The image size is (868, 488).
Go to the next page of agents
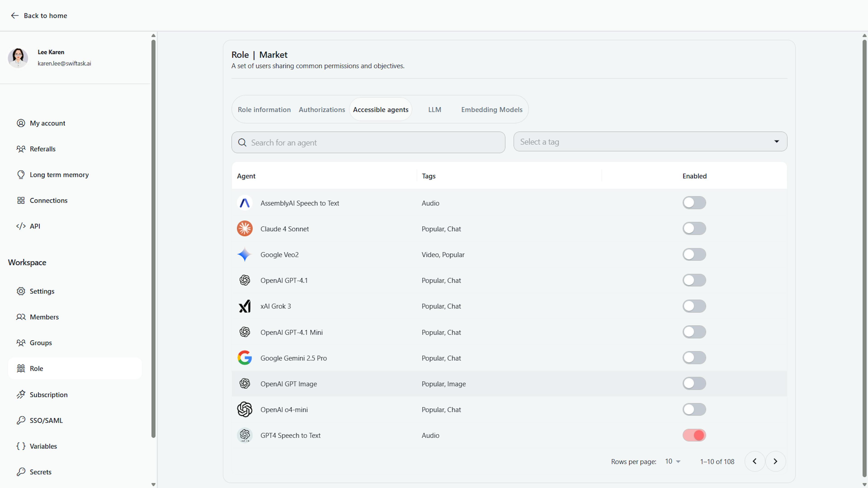click(775, 461)
